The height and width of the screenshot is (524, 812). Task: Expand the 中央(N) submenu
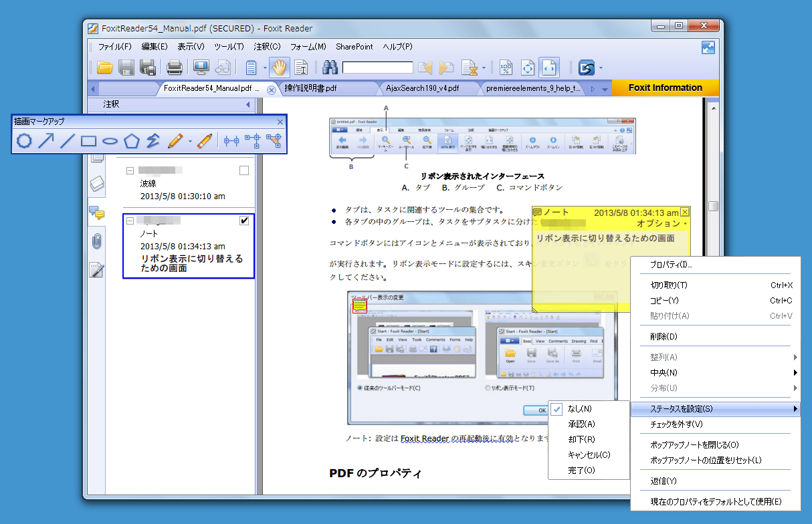[715, 372]
